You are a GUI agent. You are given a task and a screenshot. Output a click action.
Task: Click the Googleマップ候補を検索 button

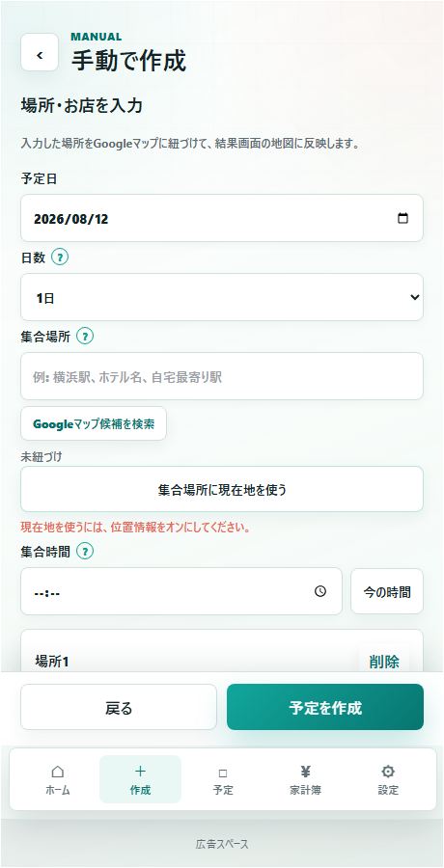tap(94, 424)
